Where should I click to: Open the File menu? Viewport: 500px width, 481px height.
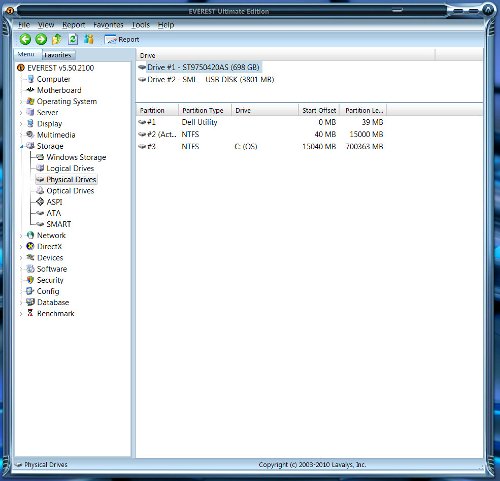click(x=24, y=25)
